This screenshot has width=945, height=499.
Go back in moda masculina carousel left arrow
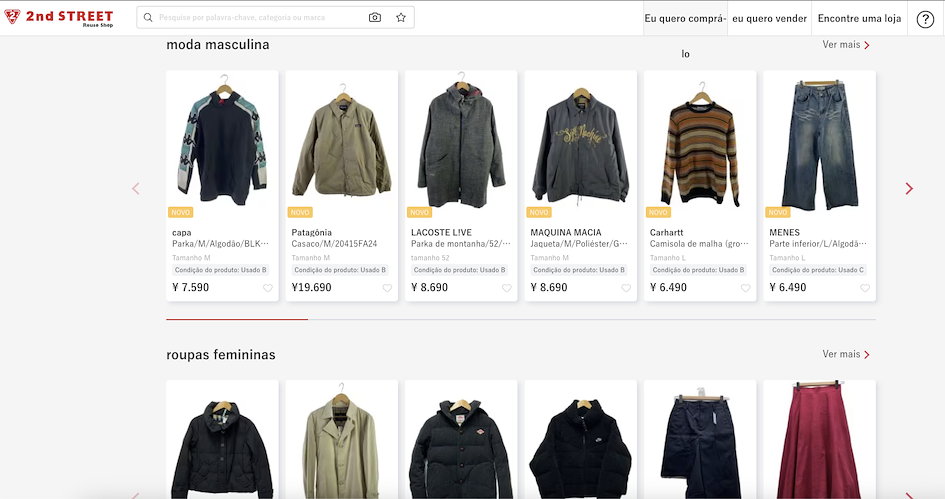click(136, 189)
